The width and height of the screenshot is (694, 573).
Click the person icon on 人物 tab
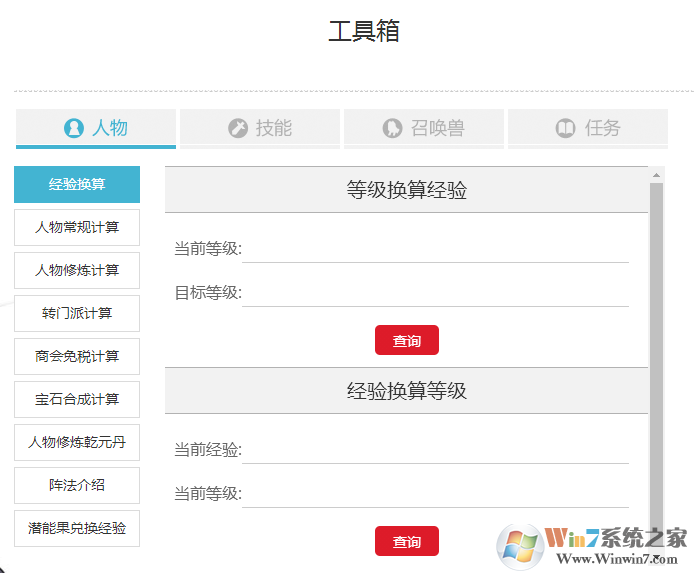(74, 128)
